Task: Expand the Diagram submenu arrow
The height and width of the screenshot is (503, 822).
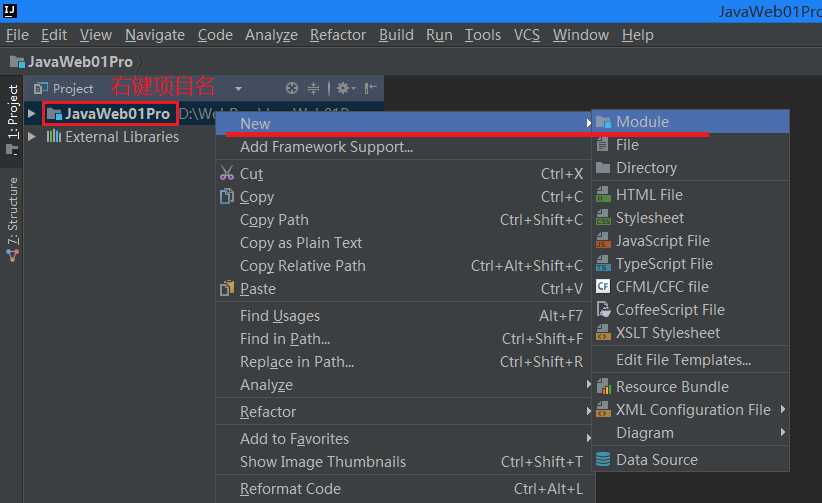Action: click(783, 432)
